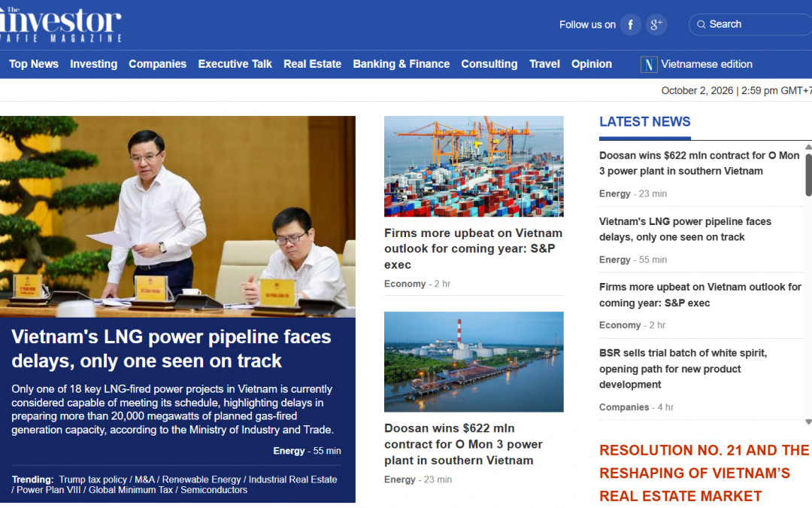Select trending topic Renewable Energy
This screenshot has width=812, height=508.
(201, 479)
